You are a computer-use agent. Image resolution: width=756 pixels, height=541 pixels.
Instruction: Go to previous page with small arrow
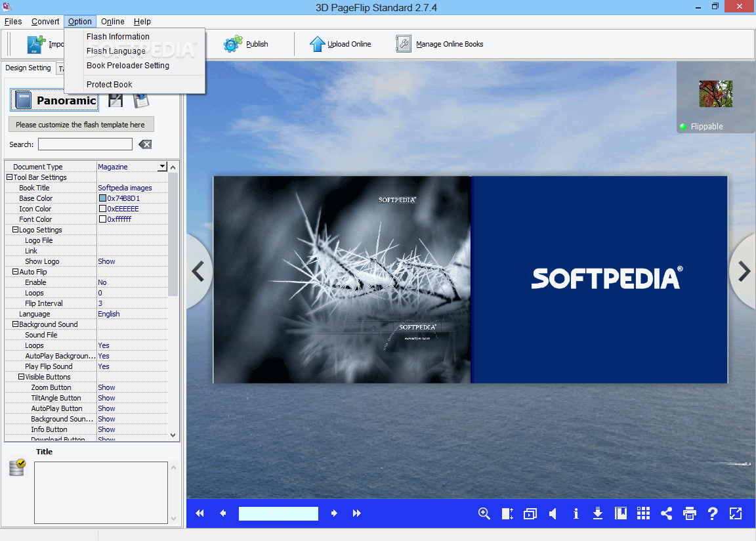tap(222, 513)
